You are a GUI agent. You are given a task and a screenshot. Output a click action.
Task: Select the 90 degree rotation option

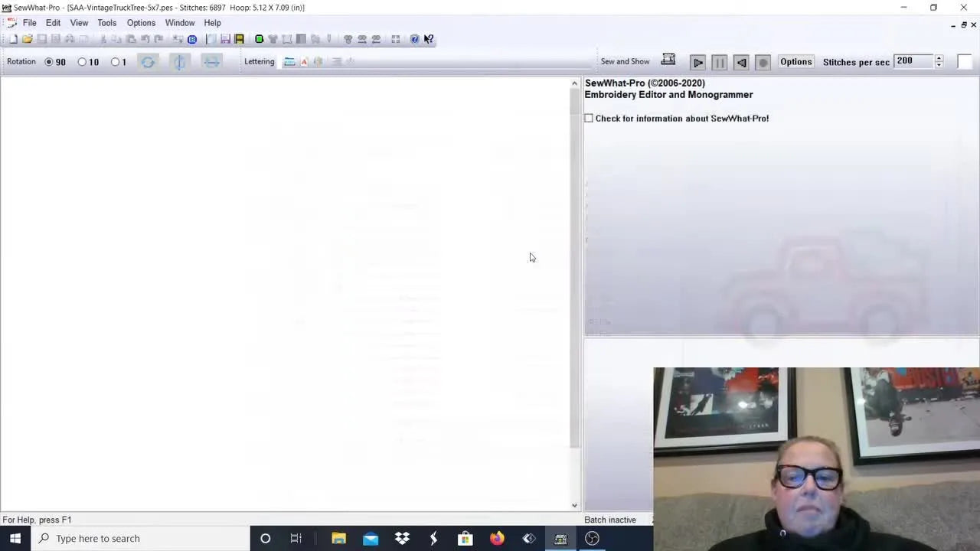[x=49, y=62]
